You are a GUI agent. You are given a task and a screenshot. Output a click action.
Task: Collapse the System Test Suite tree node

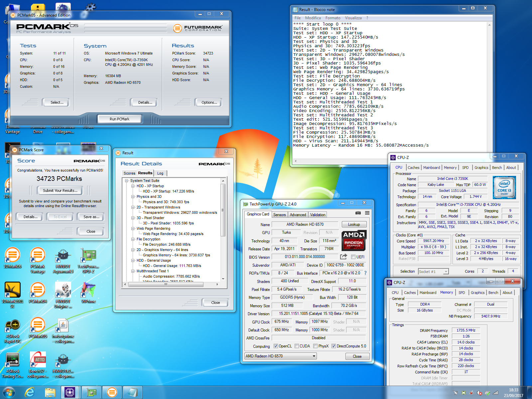coord(127,181)
